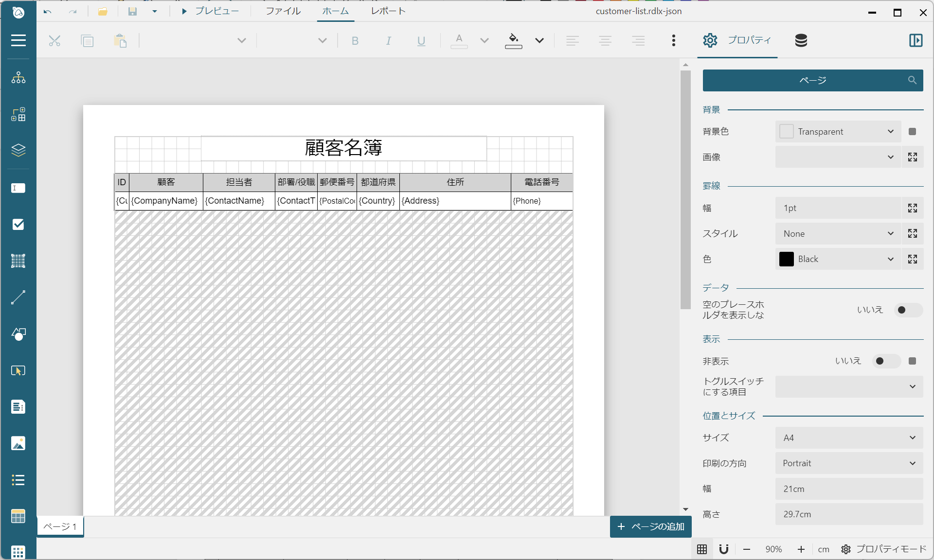Image resolution: width=934 pixels, height=560 pixels.
Task: Select the CheckBox report item tool
Action: [18, 224]
